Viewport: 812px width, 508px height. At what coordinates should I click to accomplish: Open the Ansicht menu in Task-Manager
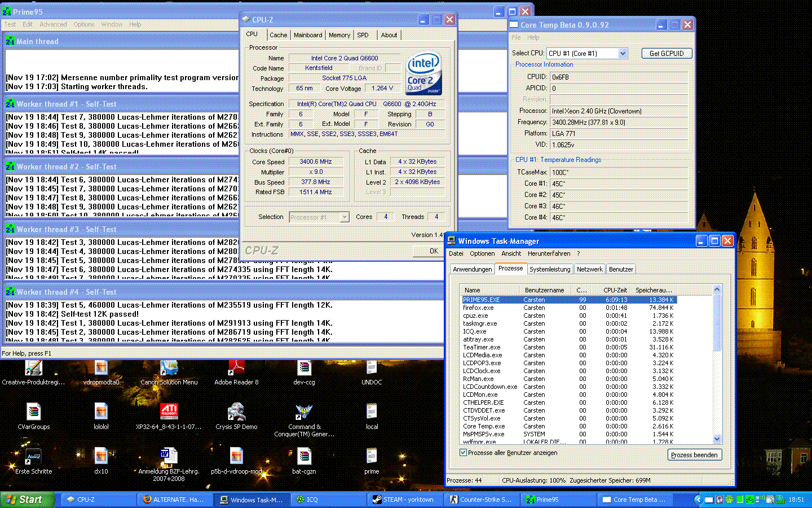[x=511, y=253]
